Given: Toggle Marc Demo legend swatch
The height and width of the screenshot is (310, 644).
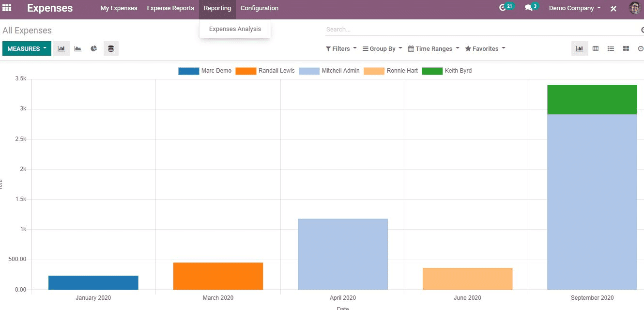Looking at the screenshot, I should (x=189, y=71).
